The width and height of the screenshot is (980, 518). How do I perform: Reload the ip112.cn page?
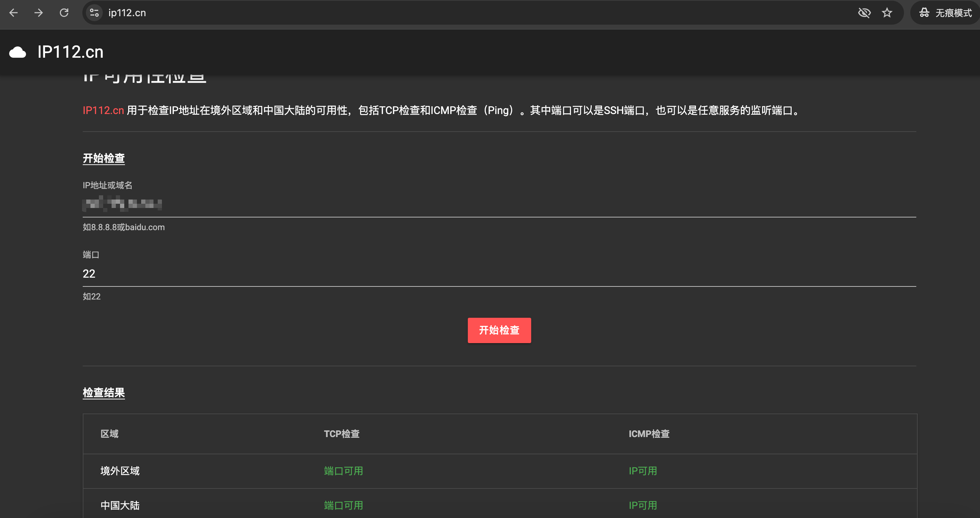tap(64, 13)
